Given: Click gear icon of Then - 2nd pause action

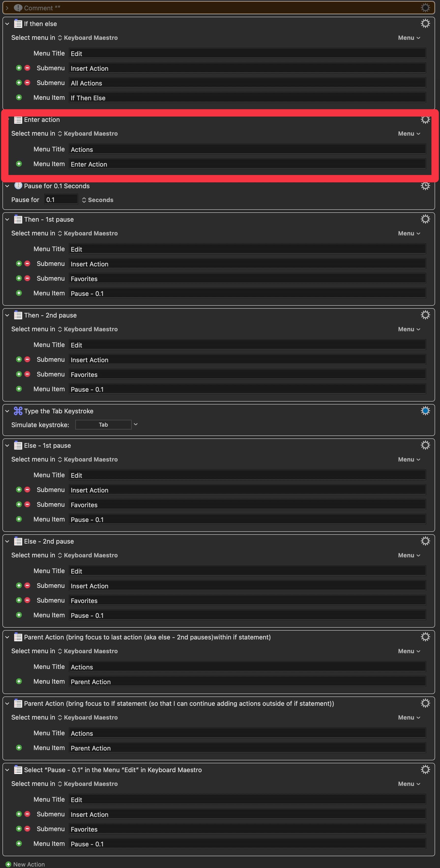Looking at the screenshot, I should click(x=425, y=315).
